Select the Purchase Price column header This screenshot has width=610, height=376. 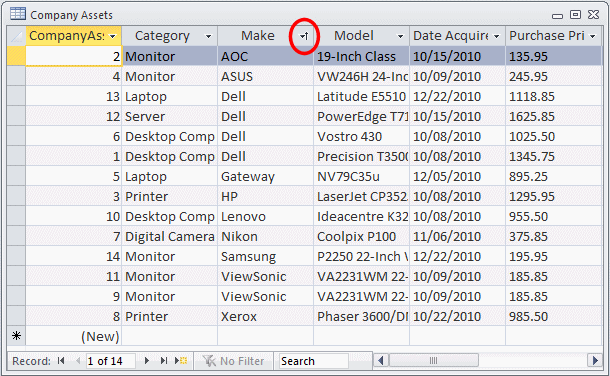[x=554, y=36]
